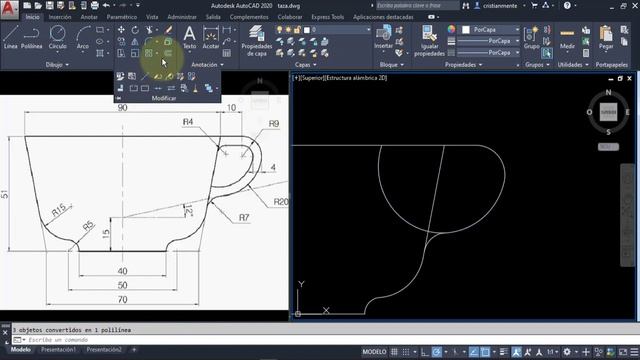Viewport: 640px width, 360px height.
Task: Open the Inicio ribbon tab
Action: point(33,17)
